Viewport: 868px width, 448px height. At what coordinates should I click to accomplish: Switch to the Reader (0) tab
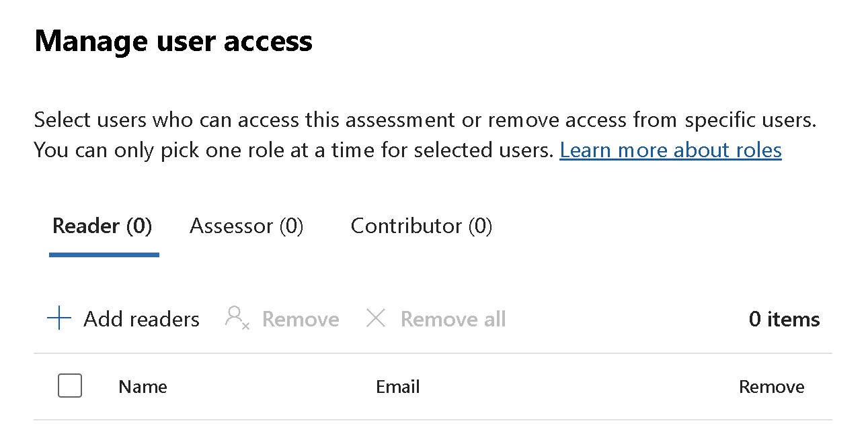(102, 226)
